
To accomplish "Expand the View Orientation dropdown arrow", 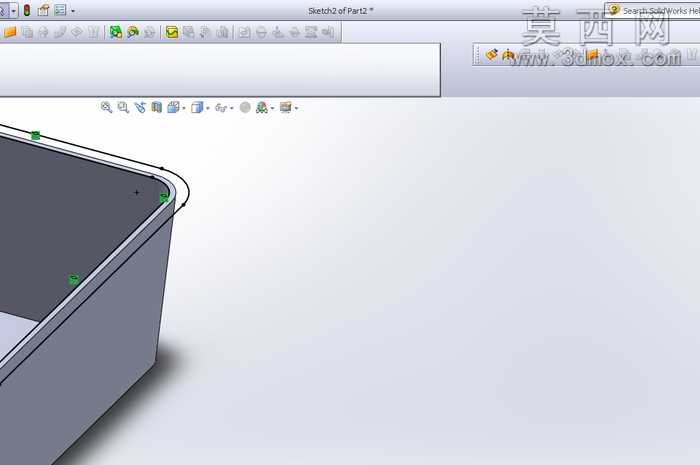I will point(183,108).
